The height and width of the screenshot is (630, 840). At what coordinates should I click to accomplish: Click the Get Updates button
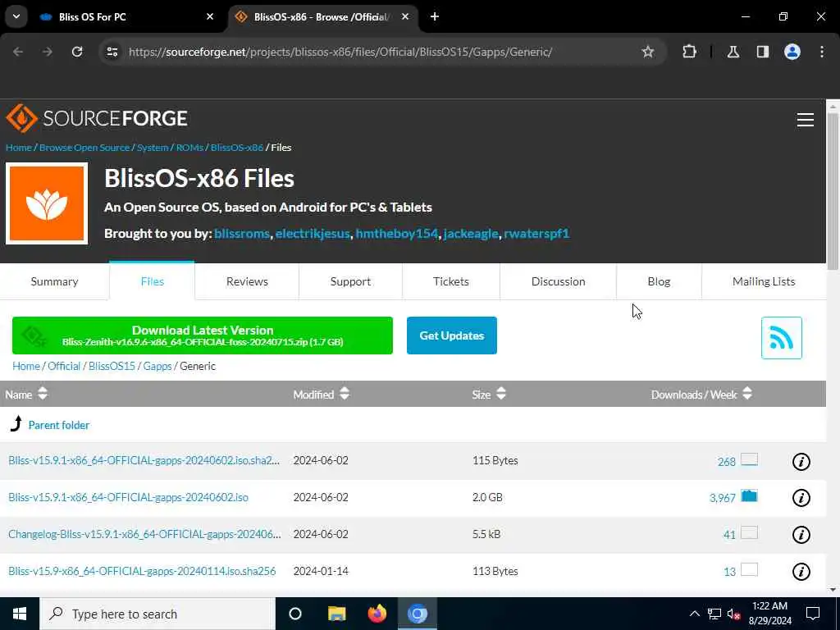pos(452,336)
